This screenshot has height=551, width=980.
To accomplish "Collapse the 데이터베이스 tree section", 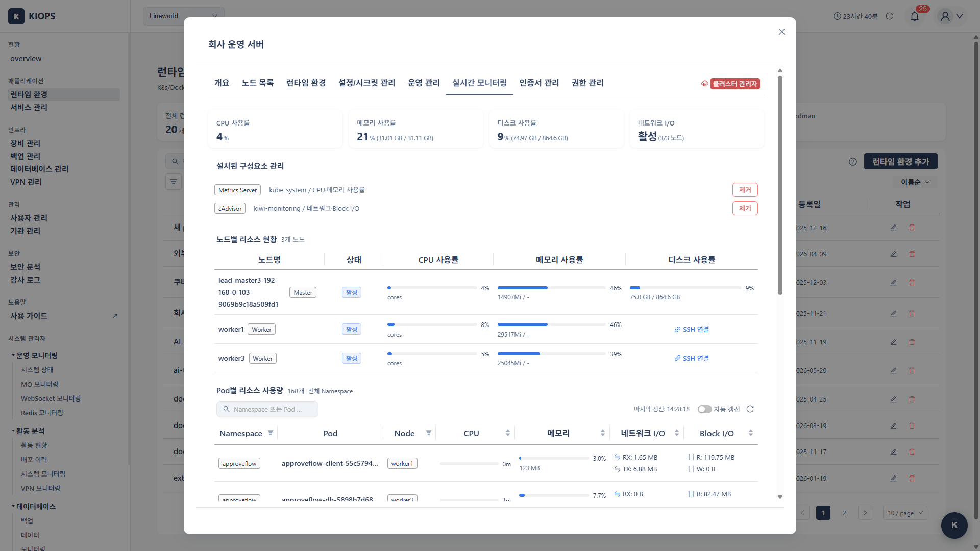I will pyautogui.click(x=13, y=506).
